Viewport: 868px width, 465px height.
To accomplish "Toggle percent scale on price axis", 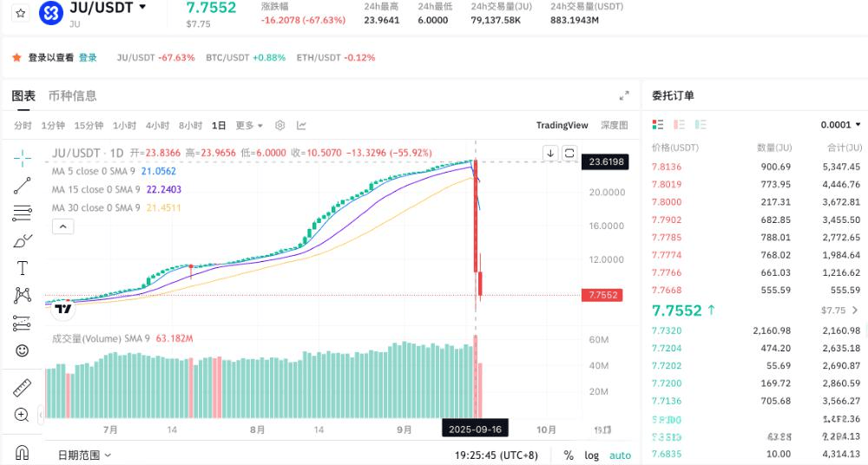I will (x=569, y=455).
